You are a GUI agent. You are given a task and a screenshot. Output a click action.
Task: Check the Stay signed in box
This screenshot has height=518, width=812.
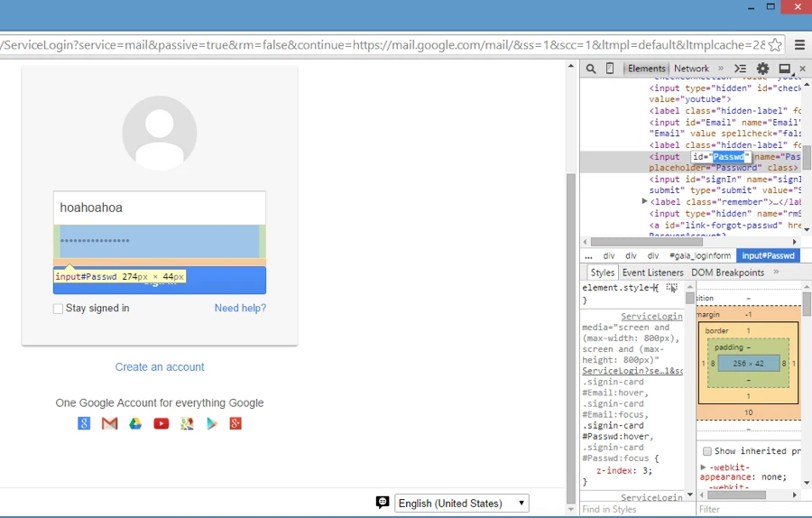(59, 309)
